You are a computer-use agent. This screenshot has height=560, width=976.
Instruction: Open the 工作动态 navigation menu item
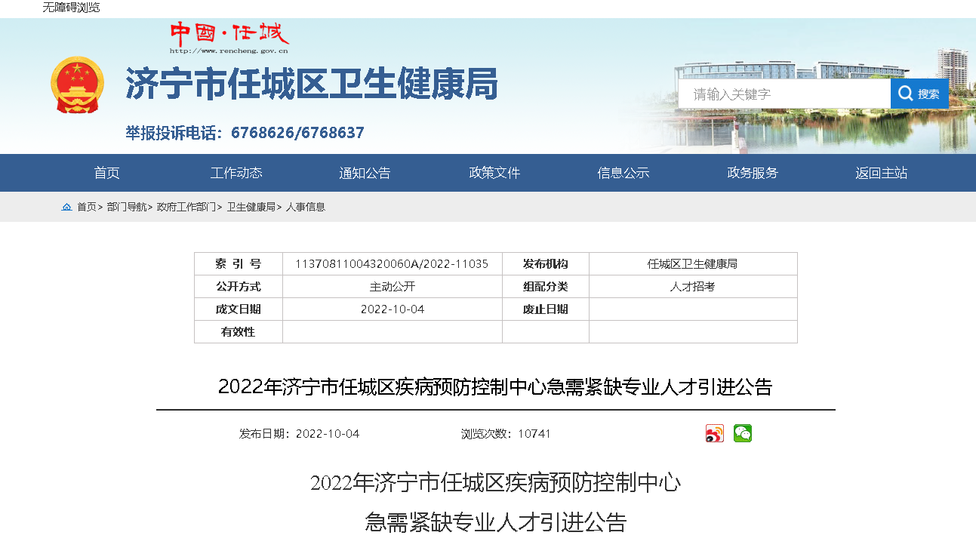point(236,173)
